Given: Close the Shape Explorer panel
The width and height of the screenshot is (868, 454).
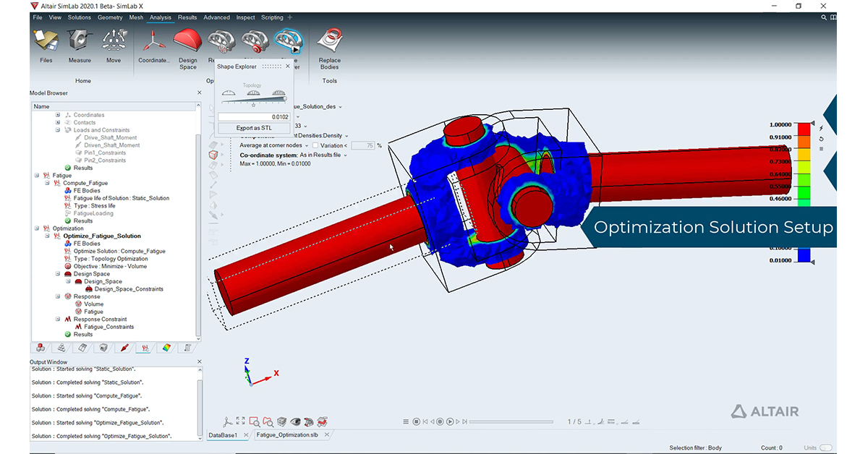Looking at the screenshot, I should click(x=288, y=66).
